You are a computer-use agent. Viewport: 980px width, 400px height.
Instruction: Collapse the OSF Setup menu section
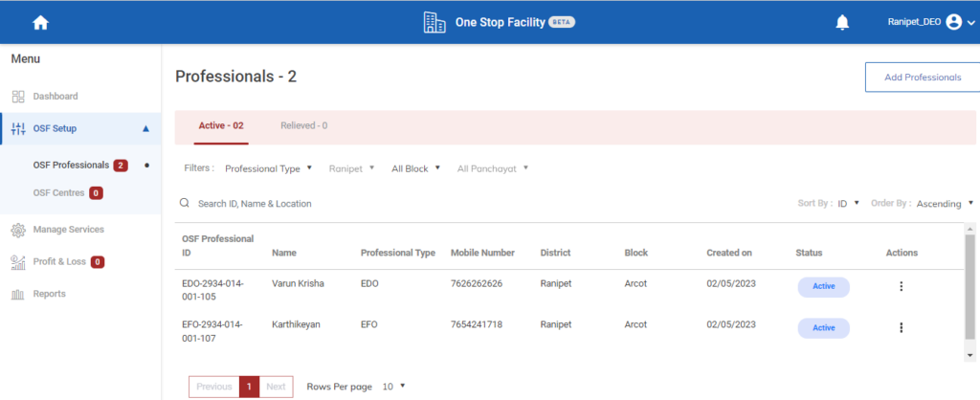(x=145, y=128)
